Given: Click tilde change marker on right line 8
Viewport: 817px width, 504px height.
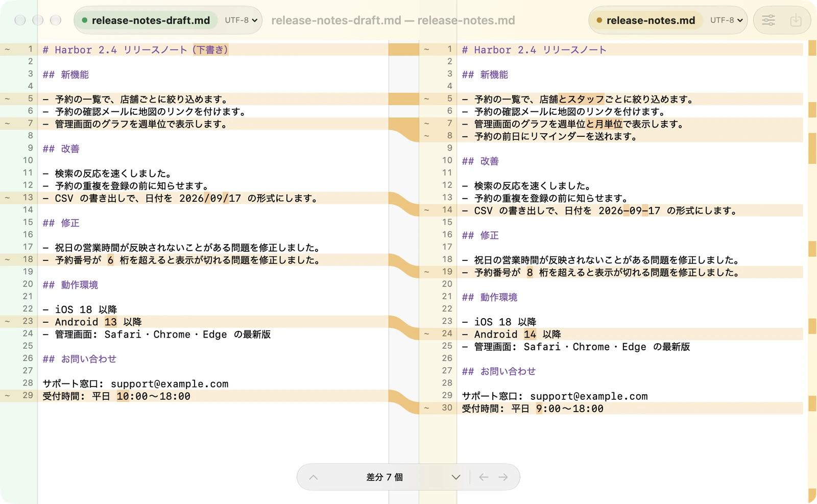Looking at the screenshot, I should click(426, 136).
